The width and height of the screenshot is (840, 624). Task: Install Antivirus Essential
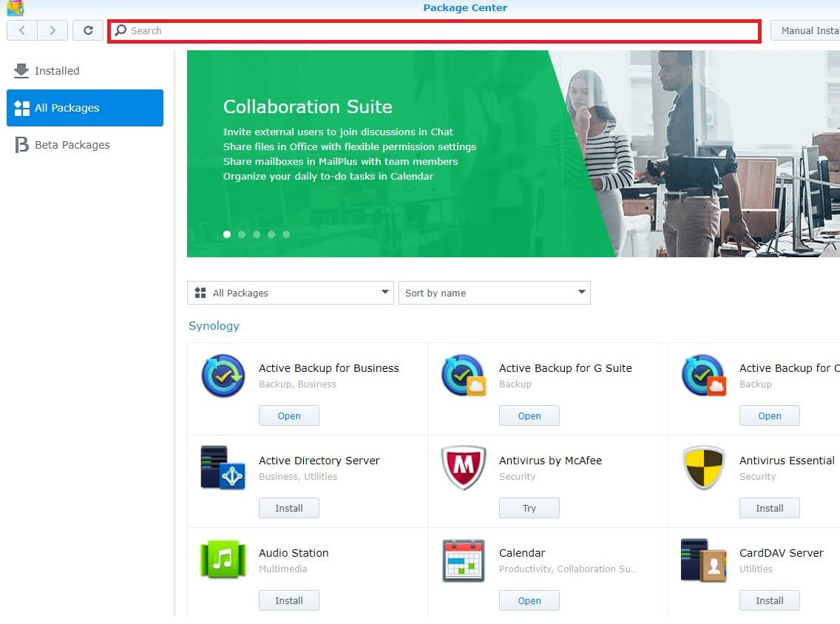[x=769, y=509]
